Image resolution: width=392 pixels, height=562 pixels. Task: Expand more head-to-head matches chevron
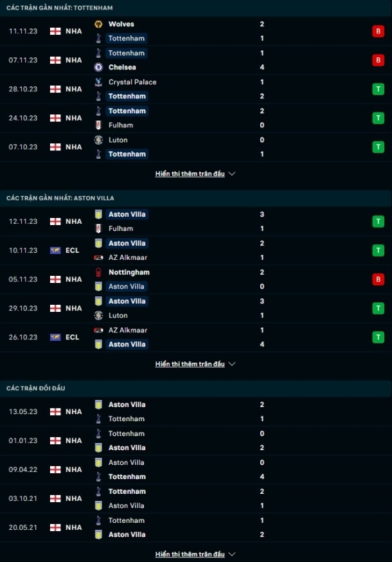coord(232,554)
